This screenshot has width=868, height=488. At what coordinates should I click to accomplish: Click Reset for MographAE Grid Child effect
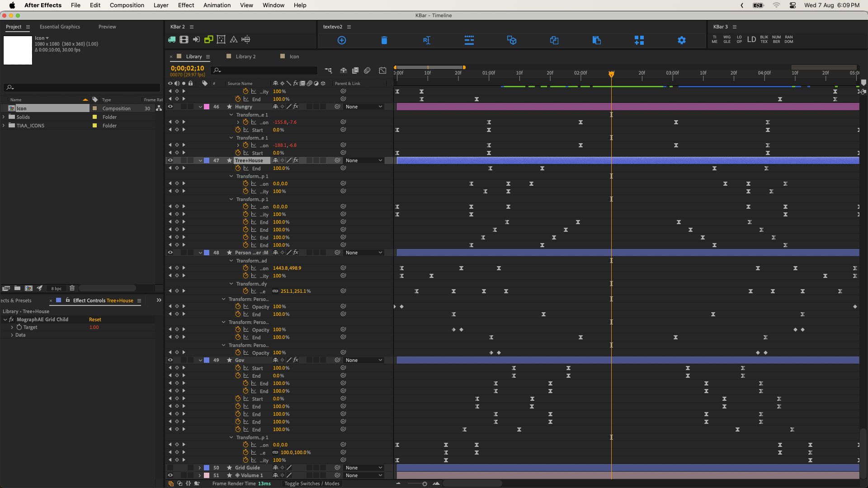click(95, 319)
